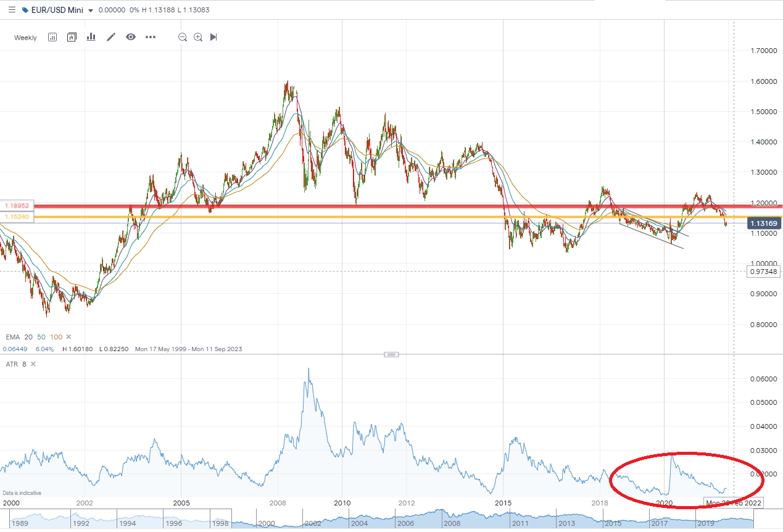Click 2008 in the bottom navigator strip
This screenshot has height=532, width=783.
pyautogui.click(x=452, y=523)
